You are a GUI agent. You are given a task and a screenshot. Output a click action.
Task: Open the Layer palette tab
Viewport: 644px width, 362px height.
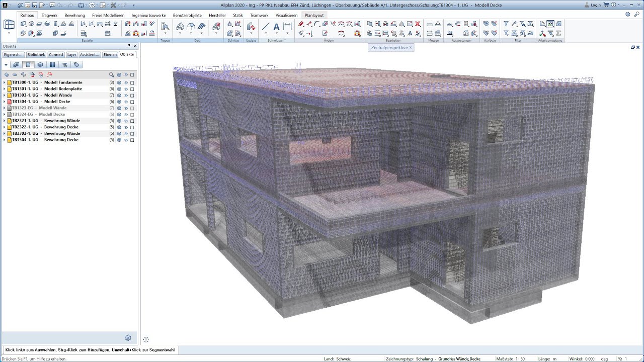tap(72, 54)
